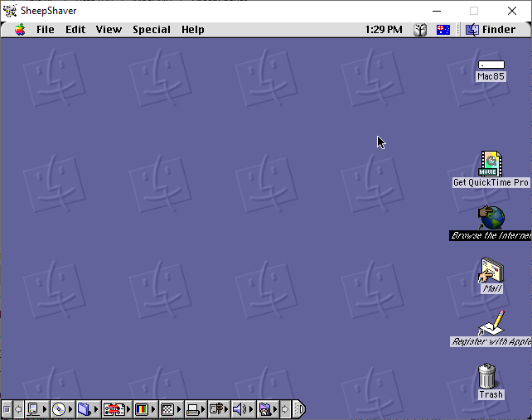This screenshot has width=532, height=420.
Task: Select the Trash can icon
Action: [487, 376]
